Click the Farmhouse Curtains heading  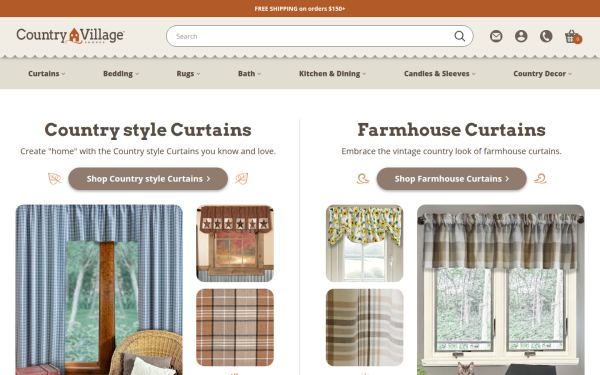click(x=452, y=130)
